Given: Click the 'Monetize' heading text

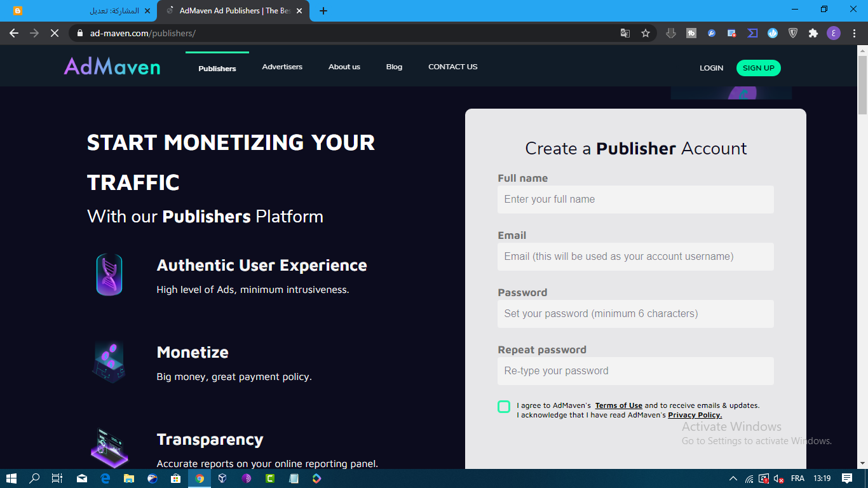Looking at the screenshot, I should point(193,352).
